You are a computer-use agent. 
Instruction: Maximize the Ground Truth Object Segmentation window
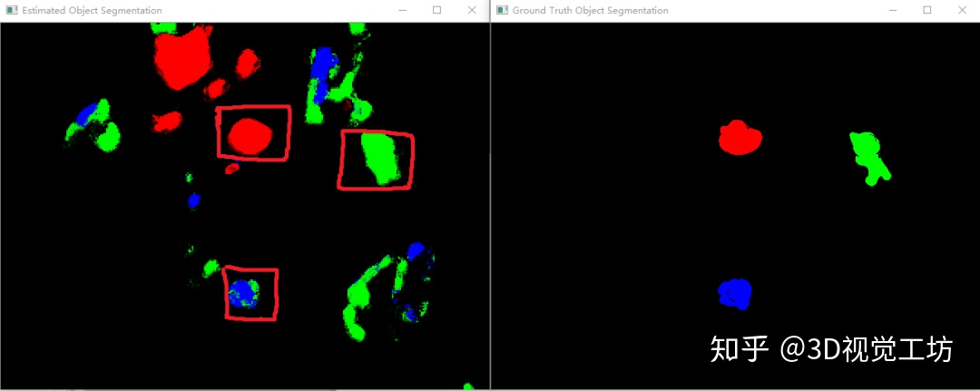[927, 11]
